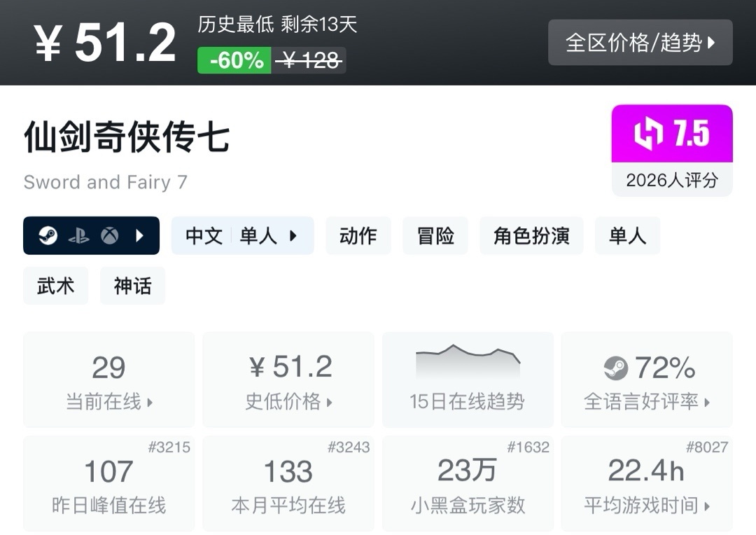This screenshot has height=535, width=756.
Task: Click the PlayStation platform icon
Action: coord(78,236)
